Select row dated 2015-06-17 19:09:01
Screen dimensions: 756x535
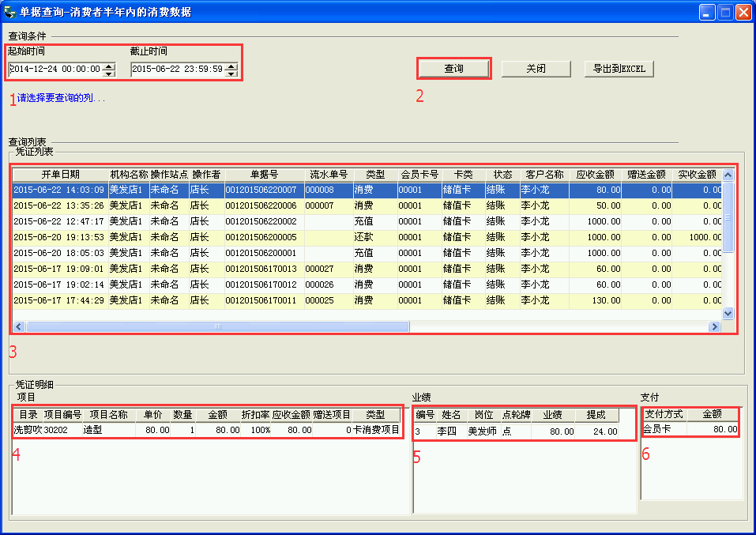(367, 269)
